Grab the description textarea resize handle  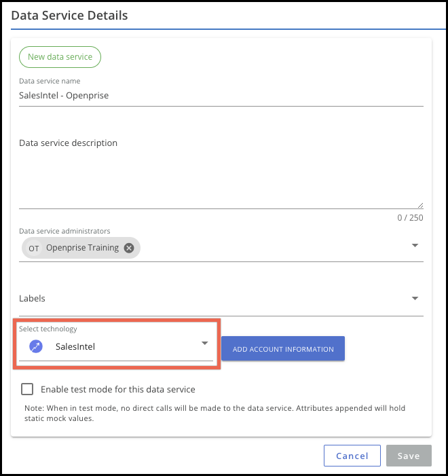(420, 206)
